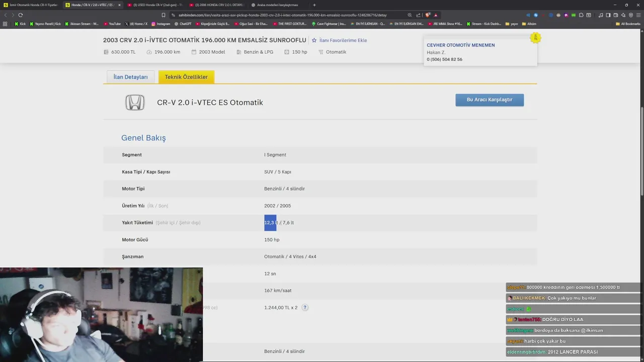Viewport: 644px width, 362px height.
Task: Click the BALIIKEKMEK chat message
Action: pos(574,298)
